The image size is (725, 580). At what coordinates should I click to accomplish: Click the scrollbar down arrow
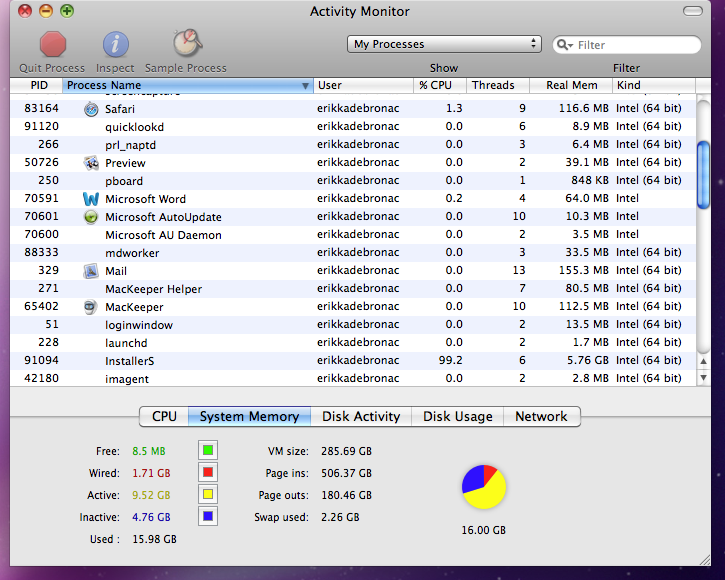tap(703, 377)
